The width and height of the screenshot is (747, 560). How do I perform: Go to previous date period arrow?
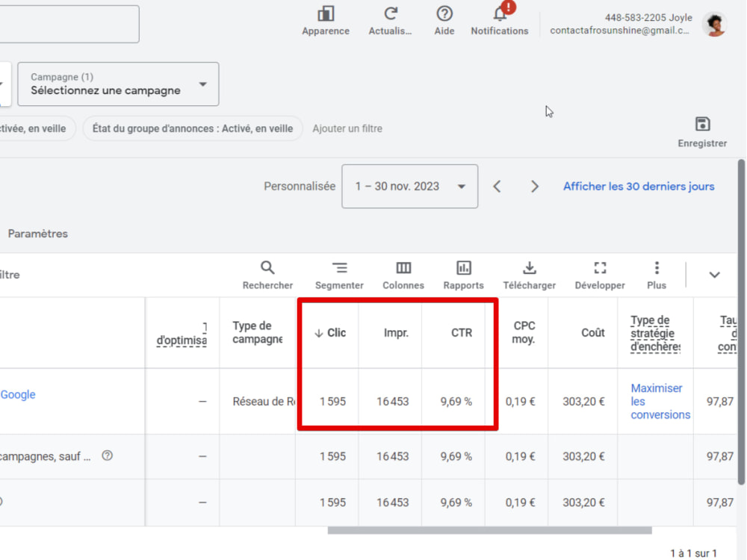[x=497, y=186]
